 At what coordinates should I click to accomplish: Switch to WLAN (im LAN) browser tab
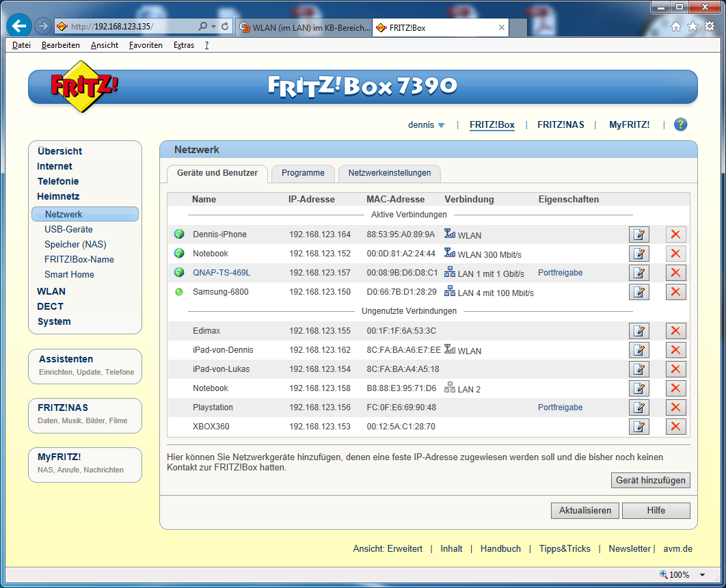tap(305, 28)
